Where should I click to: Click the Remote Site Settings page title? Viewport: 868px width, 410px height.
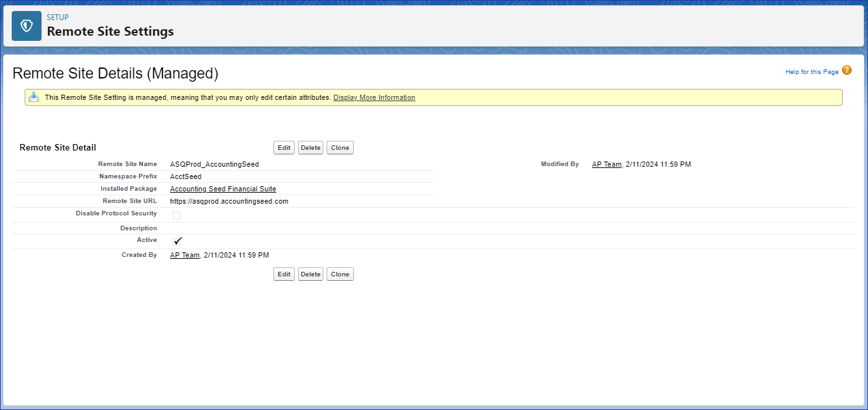110,31
